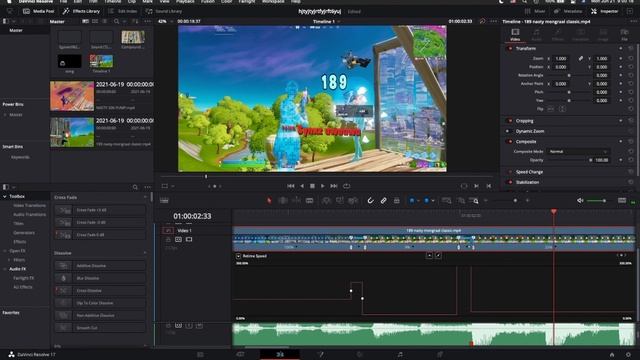Reset the Transform section with its reset icon
This screenshot has height=360, width=640.
click(x=631, y=49)
